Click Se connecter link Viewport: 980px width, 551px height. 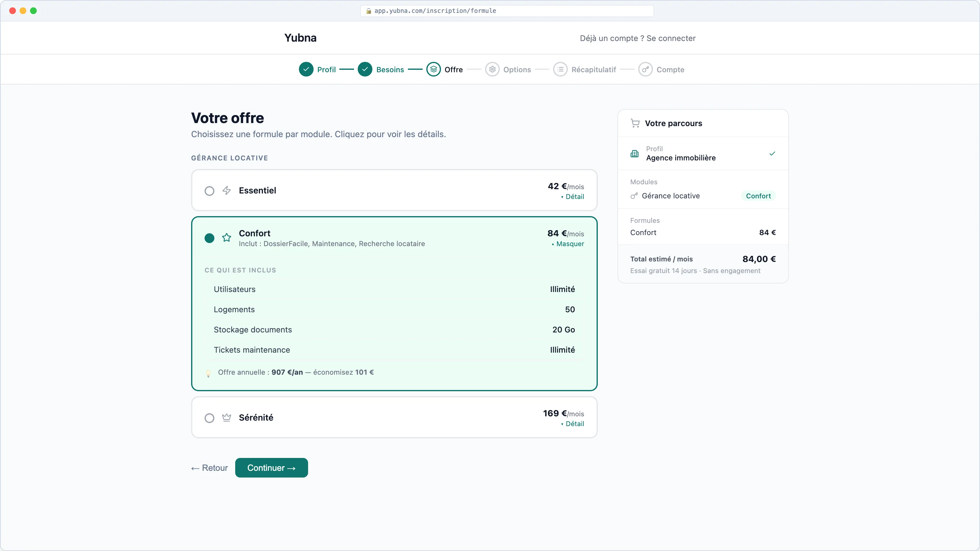671,38
